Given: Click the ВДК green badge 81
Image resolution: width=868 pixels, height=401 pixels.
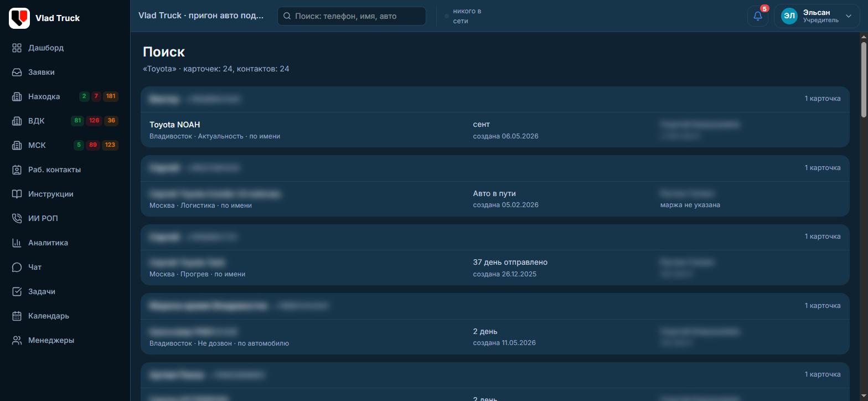Looking at the screenshot, I should pos(77,121).
